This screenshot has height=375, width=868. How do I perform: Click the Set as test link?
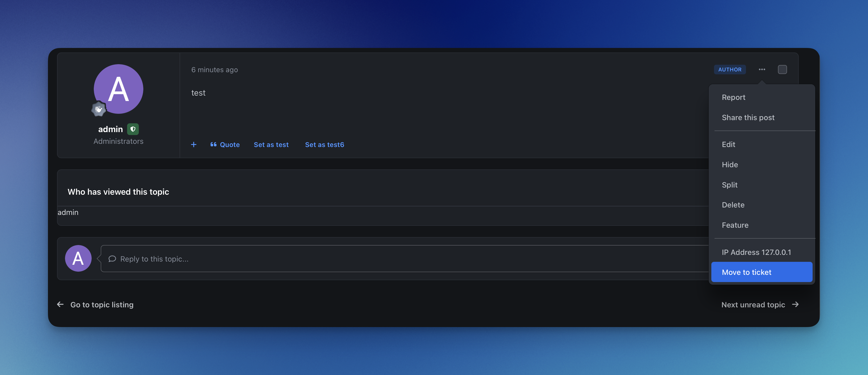pos(271,145)
